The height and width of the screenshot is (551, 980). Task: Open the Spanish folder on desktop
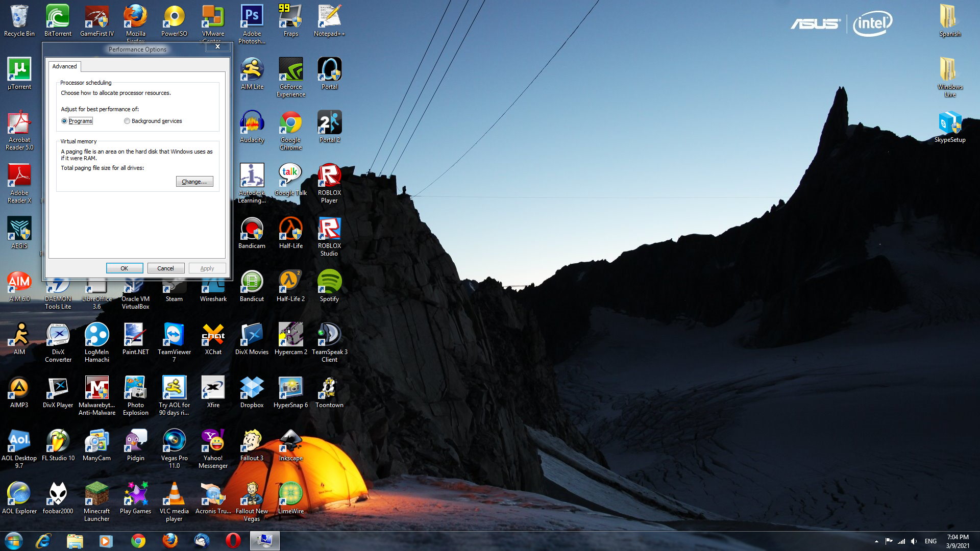click(x=949, y=17)
